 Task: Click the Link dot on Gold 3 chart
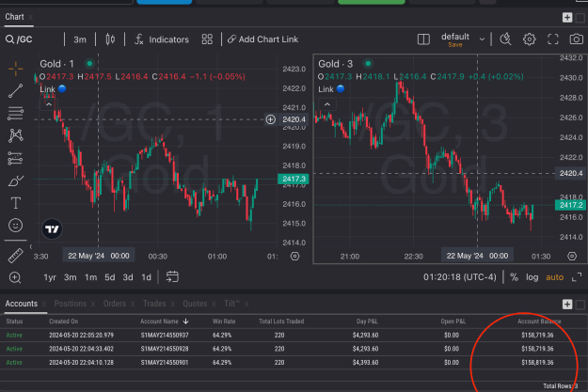click(x=341, y=88)
